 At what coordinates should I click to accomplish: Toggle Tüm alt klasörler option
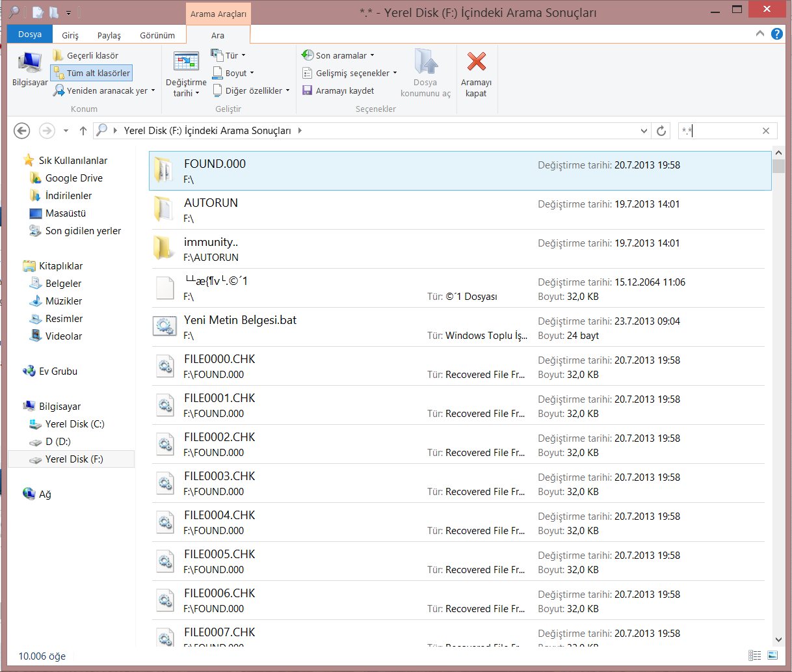92,73
